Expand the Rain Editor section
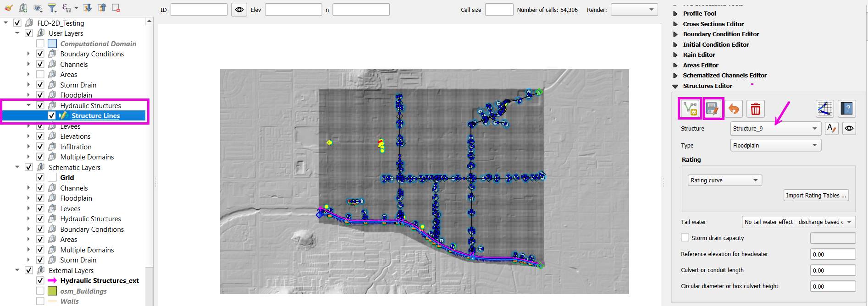The height and width of the screenshot is (306, 868). 699,55
